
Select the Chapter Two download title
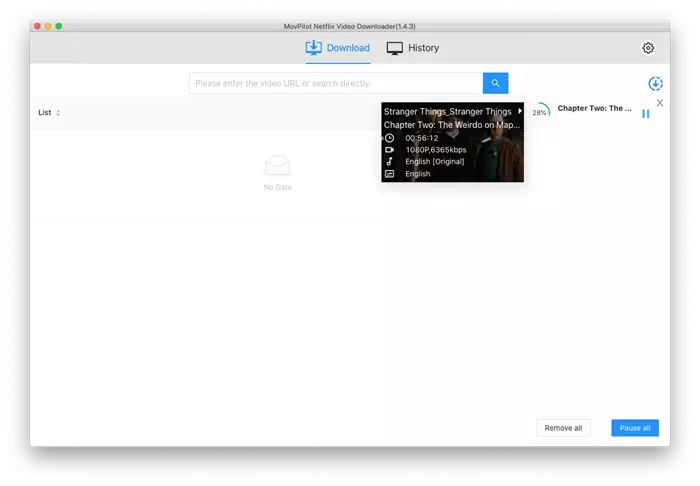point(594,108)
